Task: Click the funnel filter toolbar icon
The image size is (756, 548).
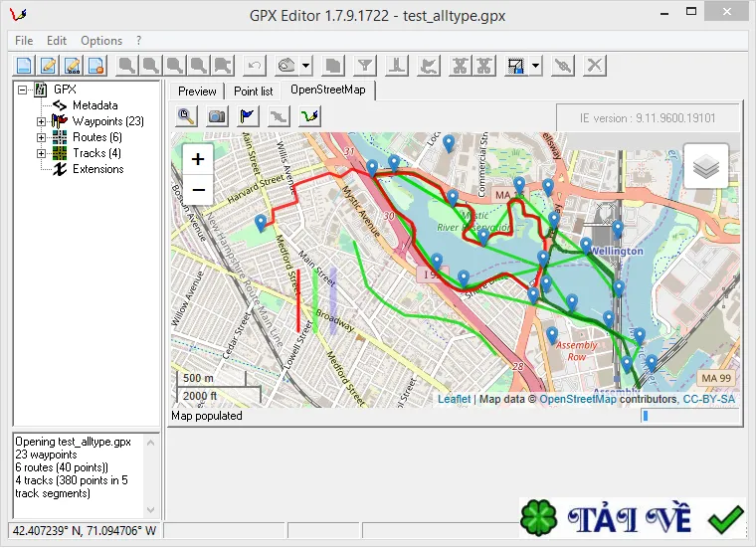Action: pyautogui.click(x=366, y=66)
